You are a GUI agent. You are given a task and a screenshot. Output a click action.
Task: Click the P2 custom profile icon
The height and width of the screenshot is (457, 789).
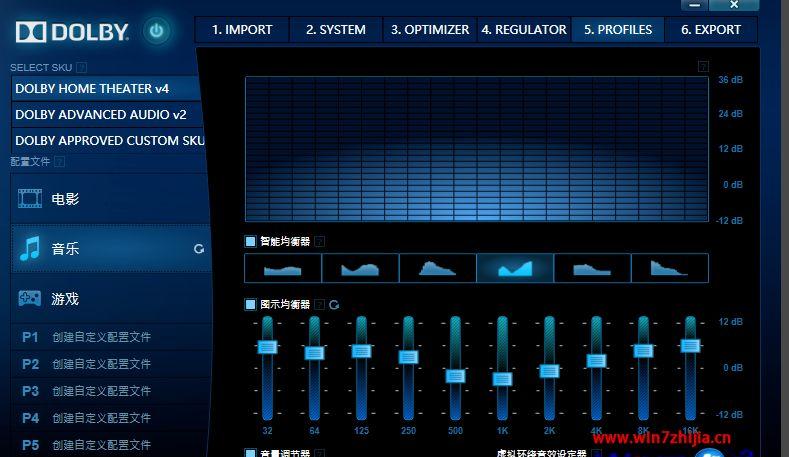coord(30,364)
